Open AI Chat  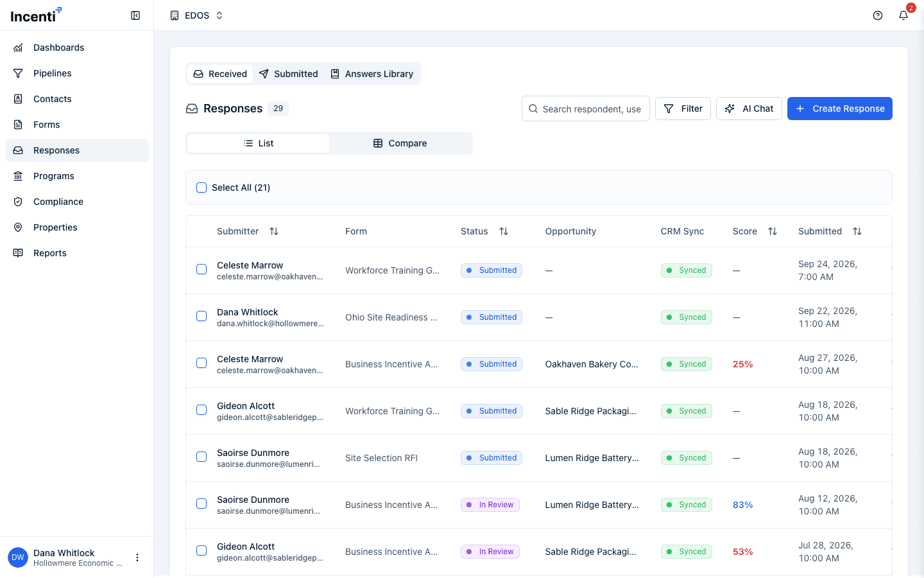coord(749,109)
